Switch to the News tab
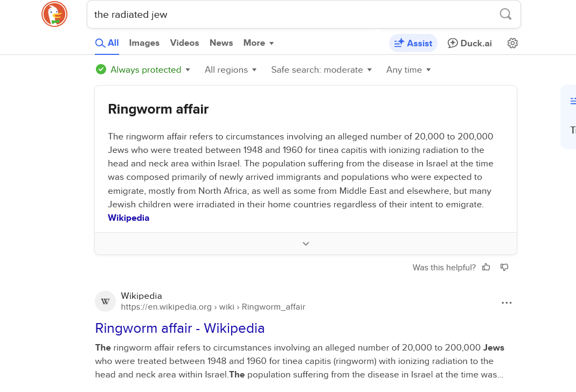 pyautogui.click(x=221, y=43)
